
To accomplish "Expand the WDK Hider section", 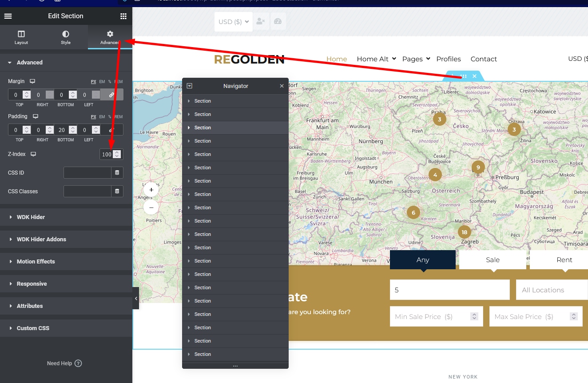I will [x=66, y=217].
